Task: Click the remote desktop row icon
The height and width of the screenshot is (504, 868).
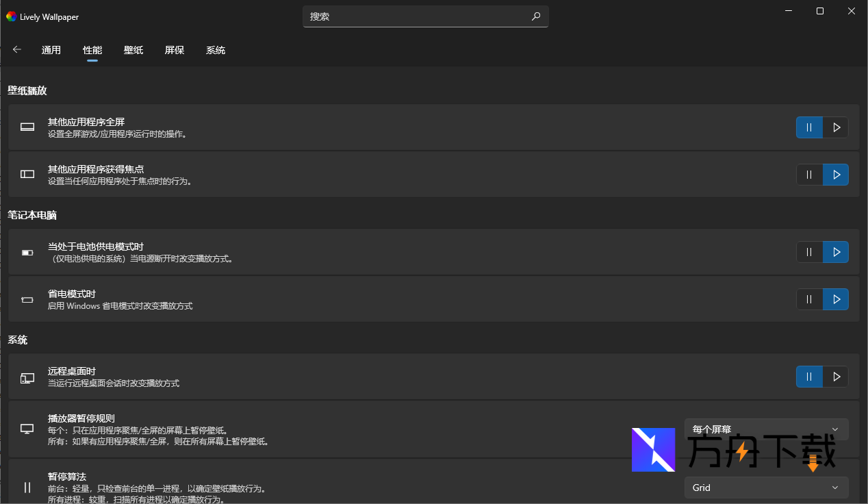Action: pyautogui.click(x=27, y=377)
